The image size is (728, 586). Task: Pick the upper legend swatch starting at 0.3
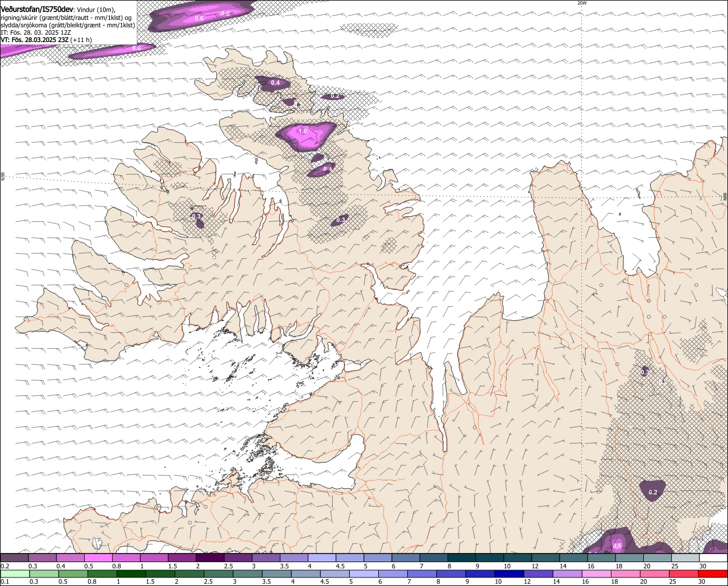[x=42, y=558]
